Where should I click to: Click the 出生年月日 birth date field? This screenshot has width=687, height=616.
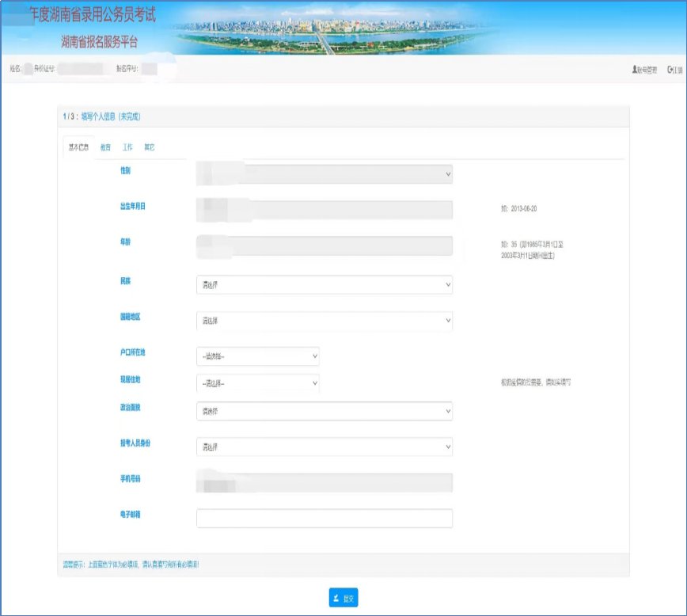(x=324, y=209)
